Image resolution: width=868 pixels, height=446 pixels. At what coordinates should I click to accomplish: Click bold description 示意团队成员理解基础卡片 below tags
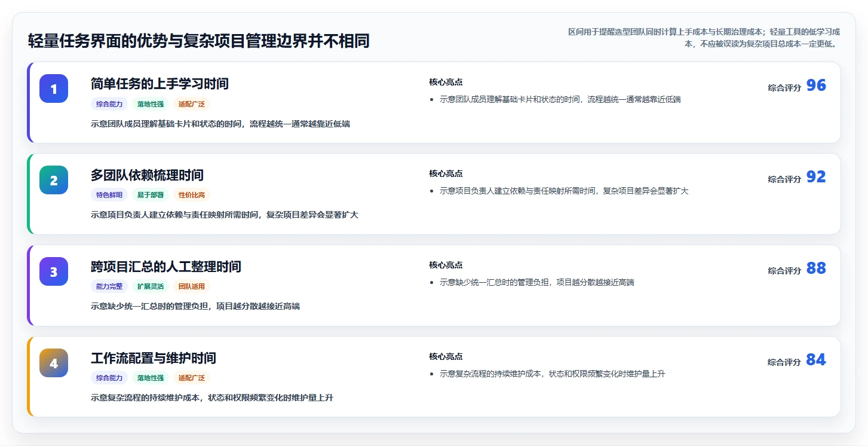220,124
